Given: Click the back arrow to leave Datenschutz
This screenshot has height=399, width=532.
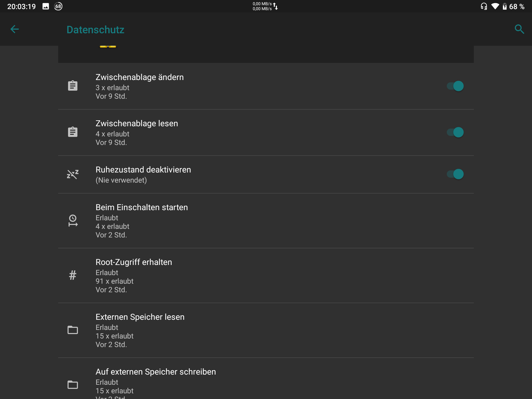Looking at the screenshot, I should (15, 29).
